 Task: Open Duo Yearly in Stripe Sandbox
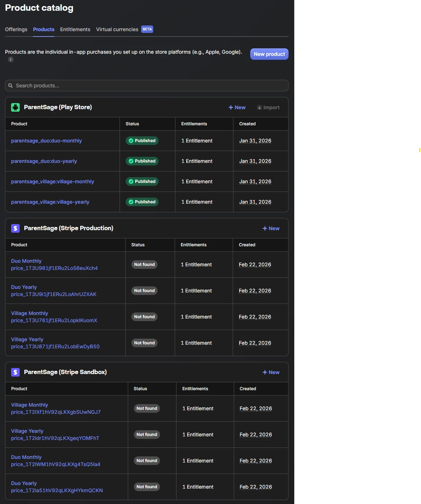[57, 487]
